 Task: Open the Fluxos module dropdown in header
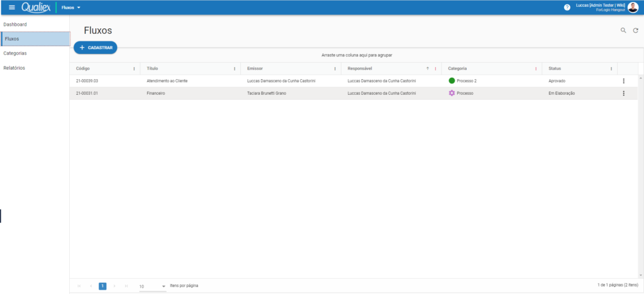(71, 8)
